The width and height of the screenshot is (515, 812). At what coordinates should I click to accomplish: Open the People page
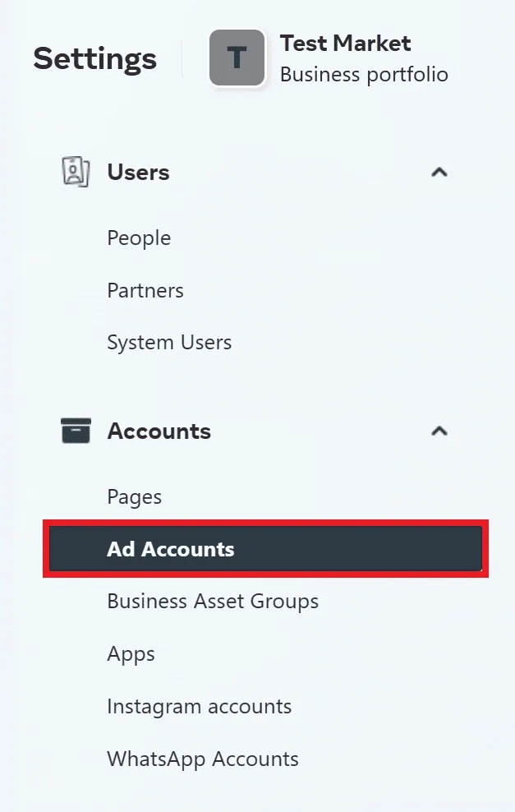[x=139, y=238]
